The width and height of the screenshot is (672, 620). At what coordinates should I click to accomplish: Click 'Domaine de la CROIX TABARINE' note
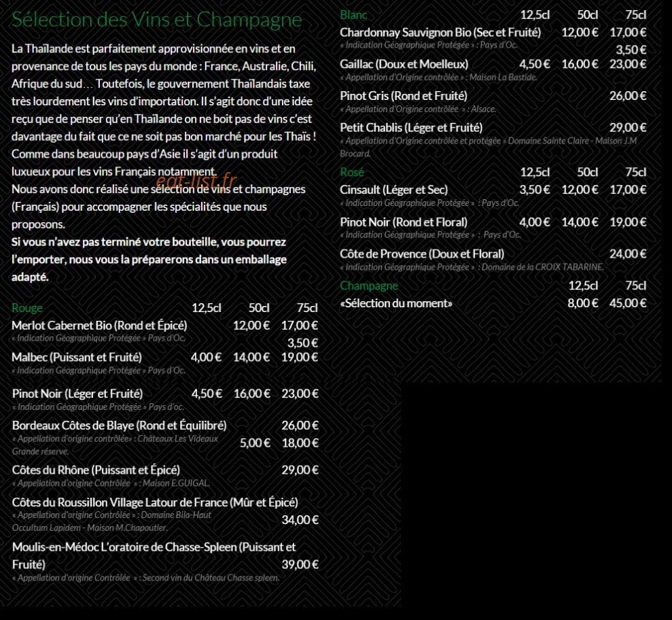click(543, 267)
